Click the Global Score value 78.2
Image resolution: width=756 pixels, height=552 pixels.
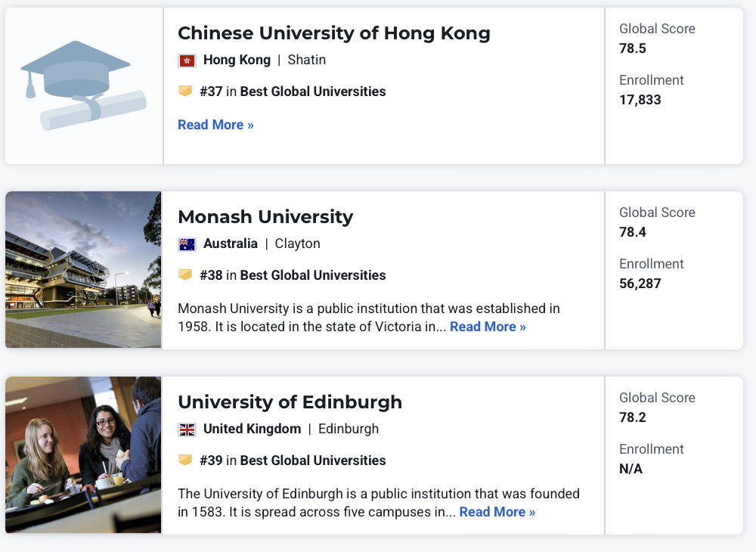coord(633,417)
